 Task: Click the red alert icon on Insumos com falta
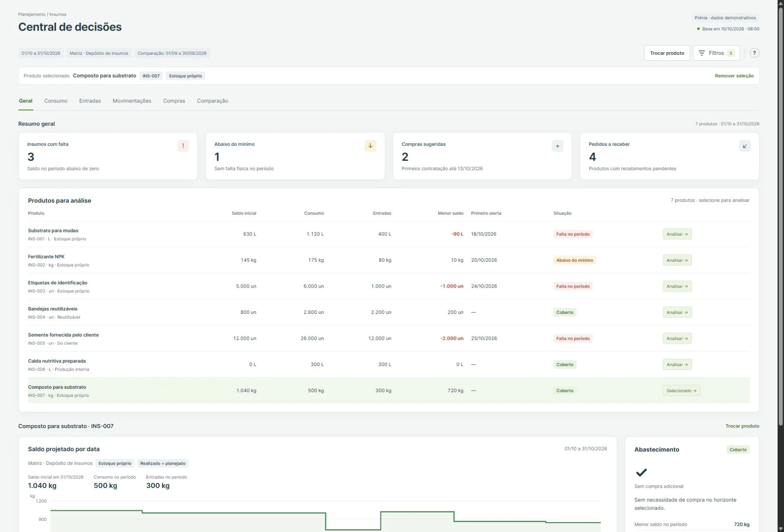click(x=183, y=146)
